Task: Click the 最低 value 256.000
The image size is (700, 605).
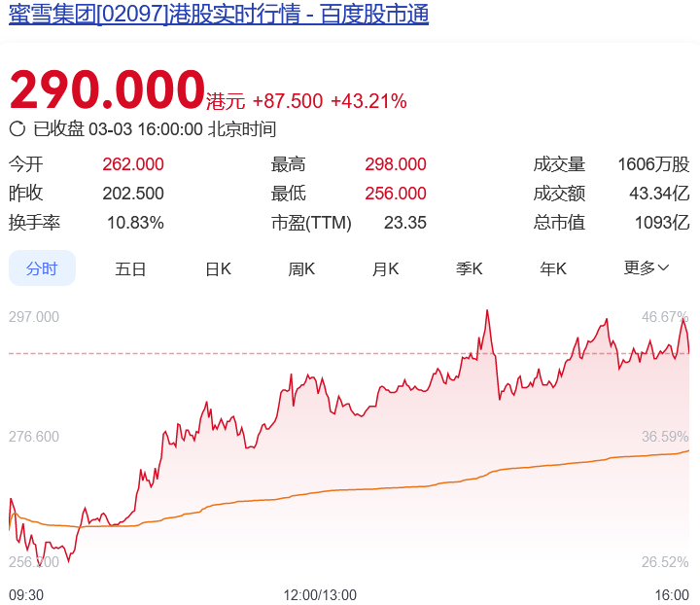Action: click(396, 194)
